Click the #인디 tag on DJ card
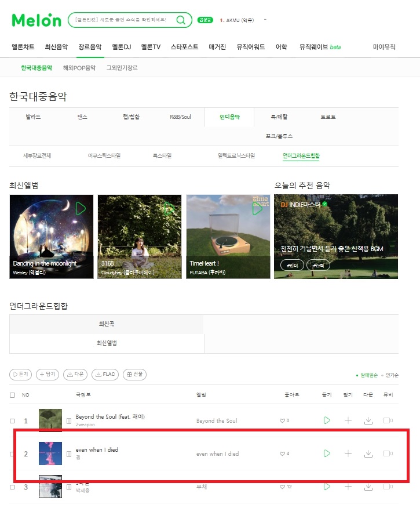Image resolution: width=420 pixels, height=508 pixels. click(x=292, y=265)
